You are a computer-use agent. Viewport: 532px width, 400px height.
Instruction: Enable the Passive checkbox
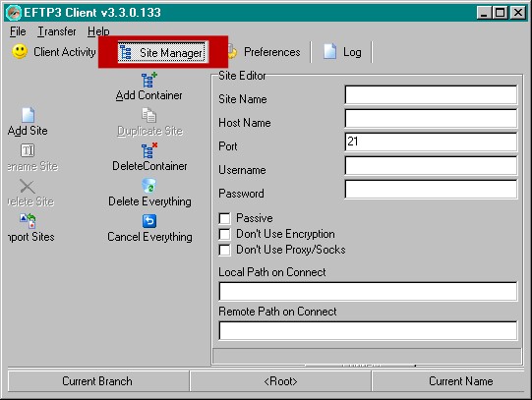[224, 218]
